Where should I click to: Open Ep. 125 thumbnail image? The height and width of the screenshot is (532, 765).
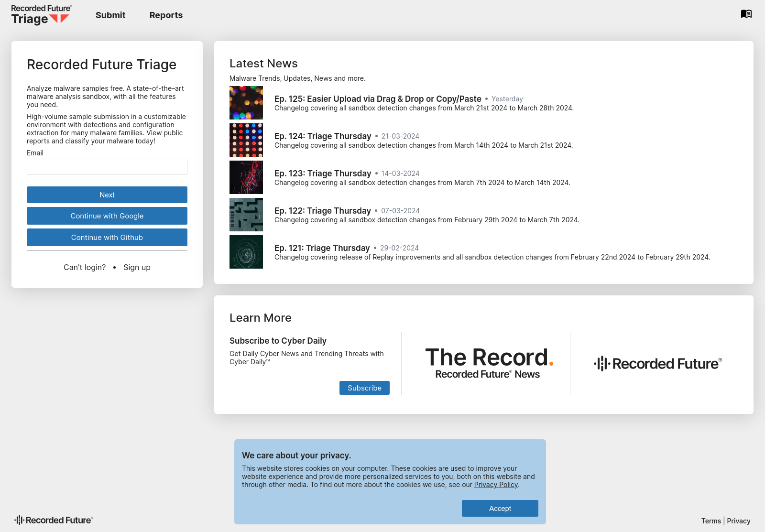pyautogui.click(x=246, y=103)
